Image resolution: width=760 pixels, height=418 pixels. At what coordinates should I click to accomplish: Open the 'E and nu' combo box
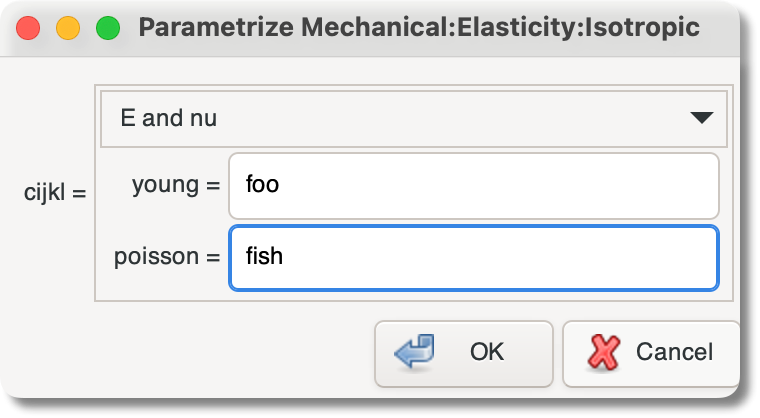point(413,118)
